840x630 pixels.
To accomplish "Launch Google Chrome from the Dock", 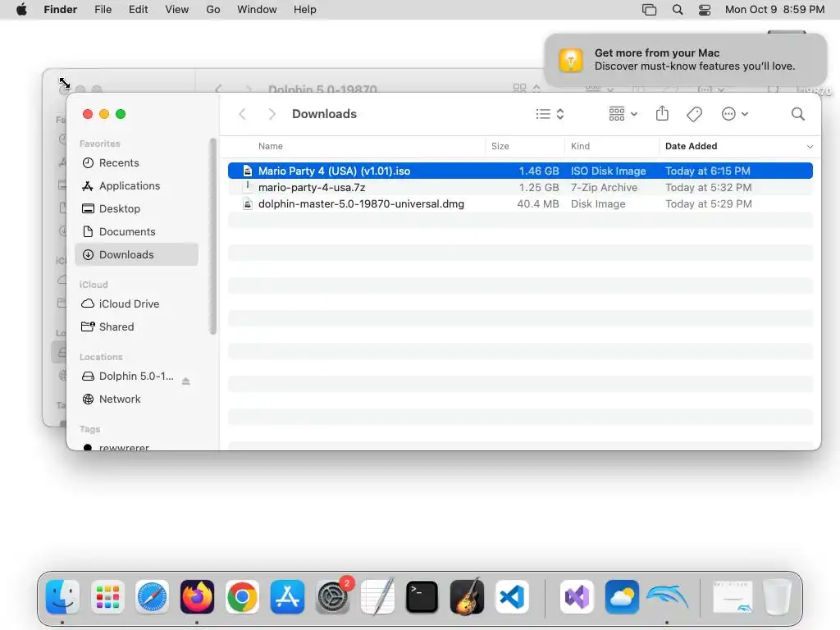I will [x=242, y=596].
